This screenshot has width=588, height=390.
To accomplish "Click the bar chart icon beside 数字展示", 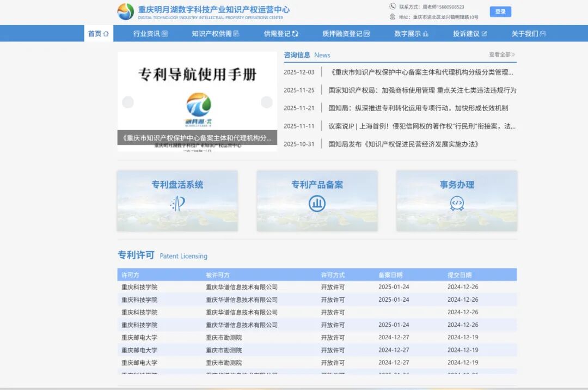I will click(426, 33).
